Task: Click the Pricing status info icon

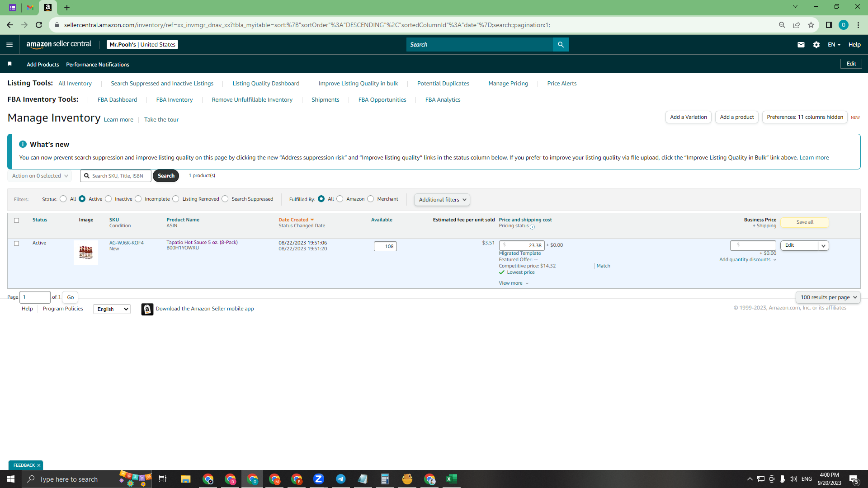Action: [532, 227]
